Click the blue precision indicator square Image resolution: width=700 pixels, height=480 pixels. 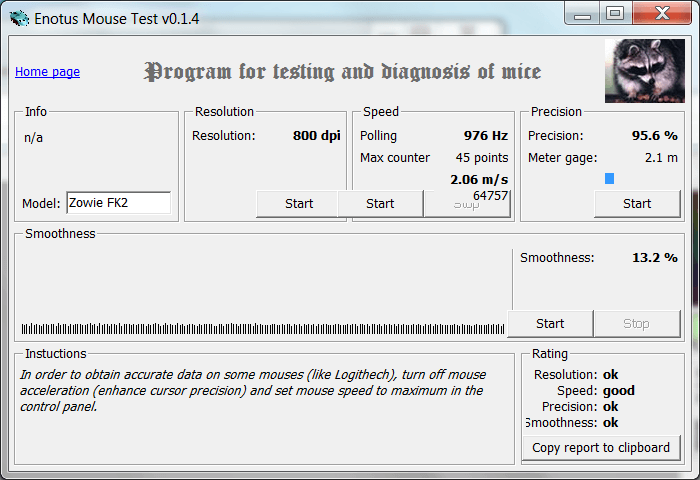tap(609, 179)
